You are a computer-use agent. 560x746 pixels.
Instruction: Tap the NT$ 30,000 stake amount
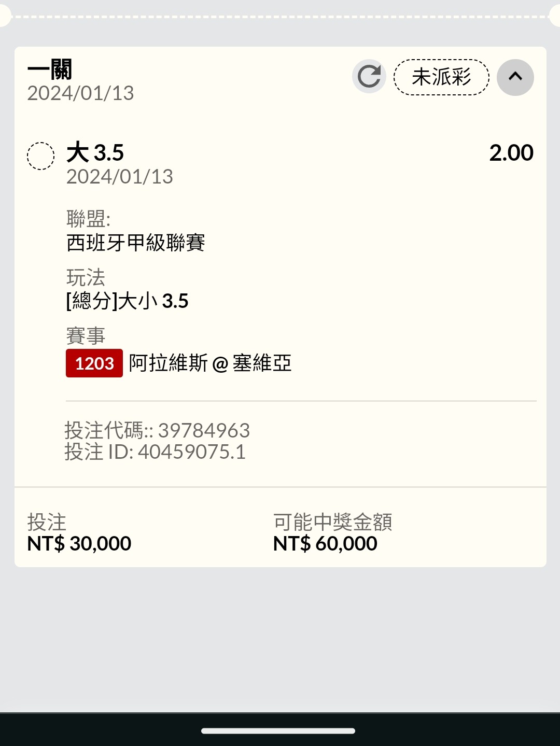point(79,544)
